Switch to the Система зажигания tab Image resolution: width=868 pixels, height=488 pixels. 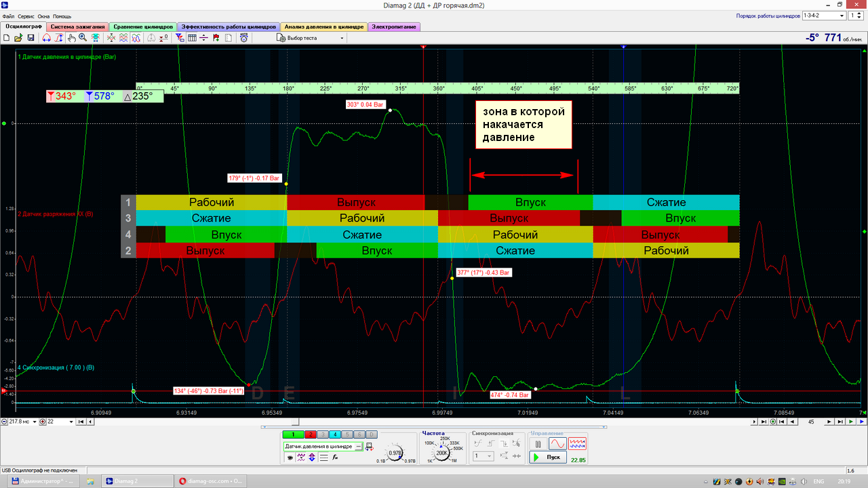(78, 27)
